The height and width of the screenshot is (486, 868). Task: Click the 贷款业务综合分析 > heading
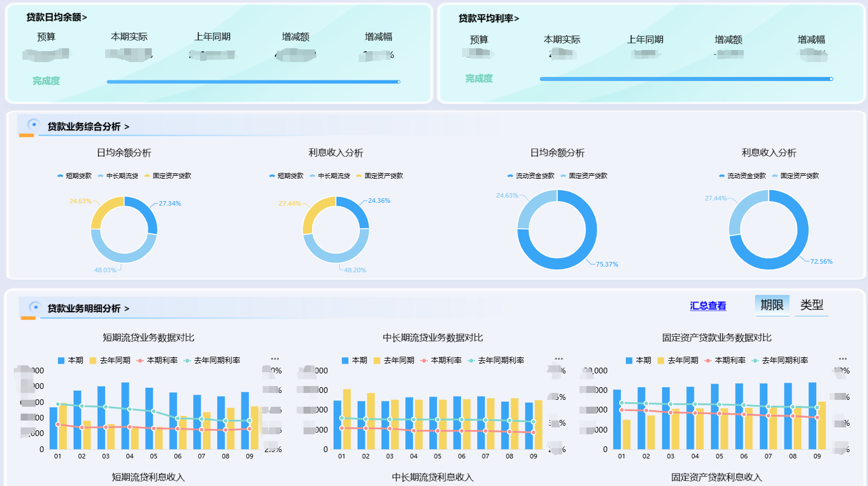(x=88, y=126)
